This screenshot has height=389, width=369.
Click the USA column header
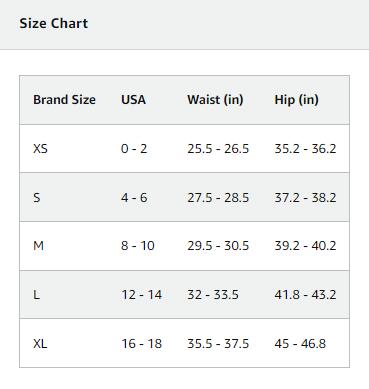pos(133,100)
